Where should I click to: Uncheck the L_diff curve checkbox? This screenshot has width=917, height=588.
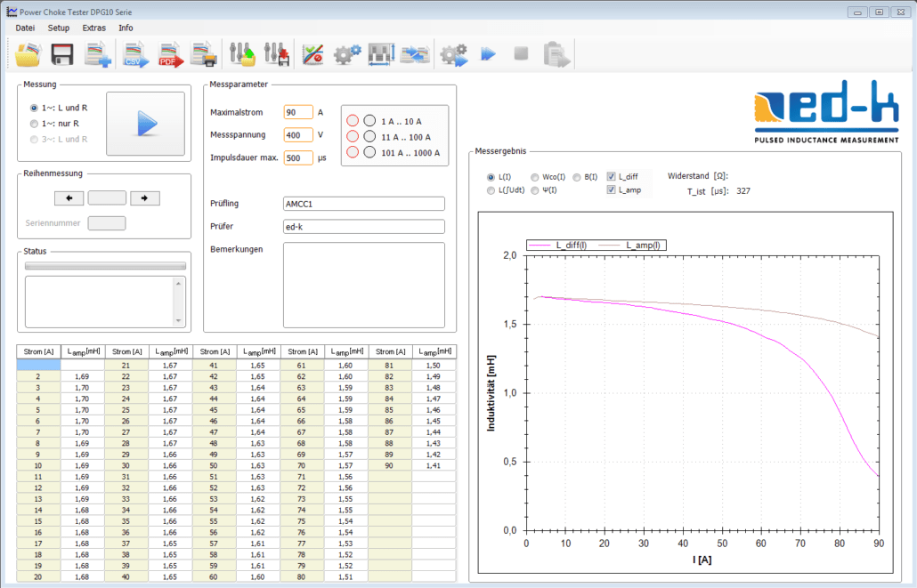[x=611, y=177]
